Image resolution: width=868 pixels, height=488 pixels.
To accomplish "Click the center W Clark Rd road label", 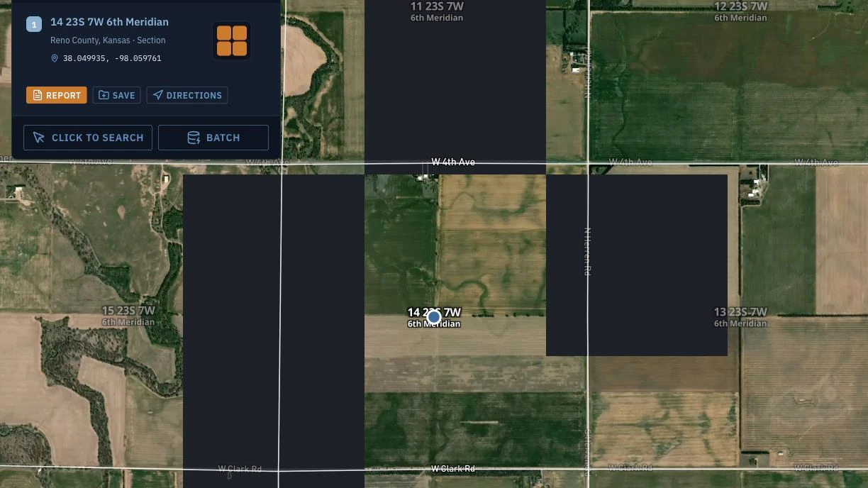I will click(x=453, y=469).
